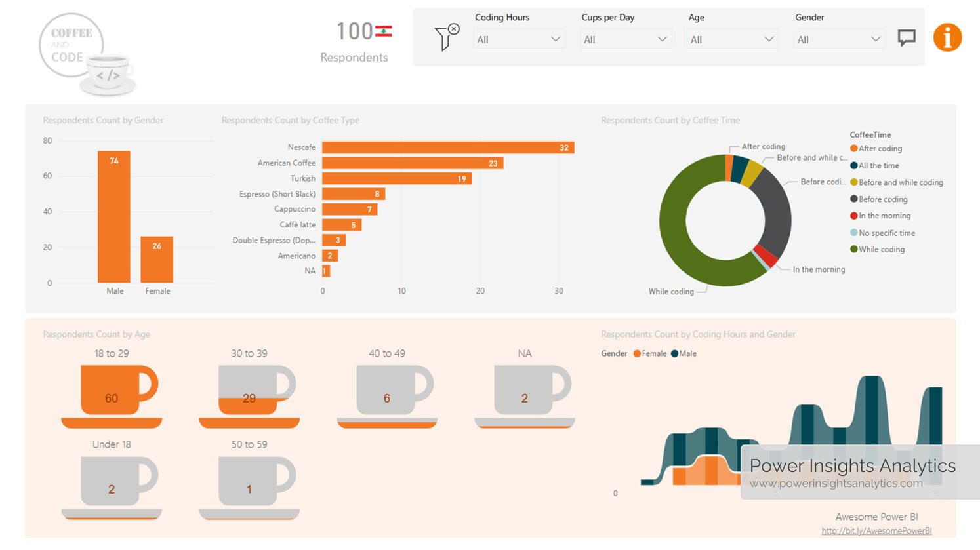Toggle 'In the morning' legend entry
The width and height of the screenshot is (980, 550).
[880, 216]
